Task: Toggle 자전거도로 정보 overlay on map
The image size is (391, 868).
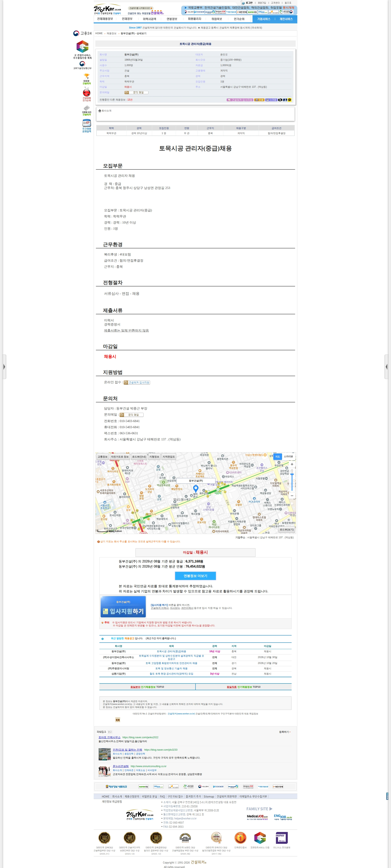Action: coord(120,457)
